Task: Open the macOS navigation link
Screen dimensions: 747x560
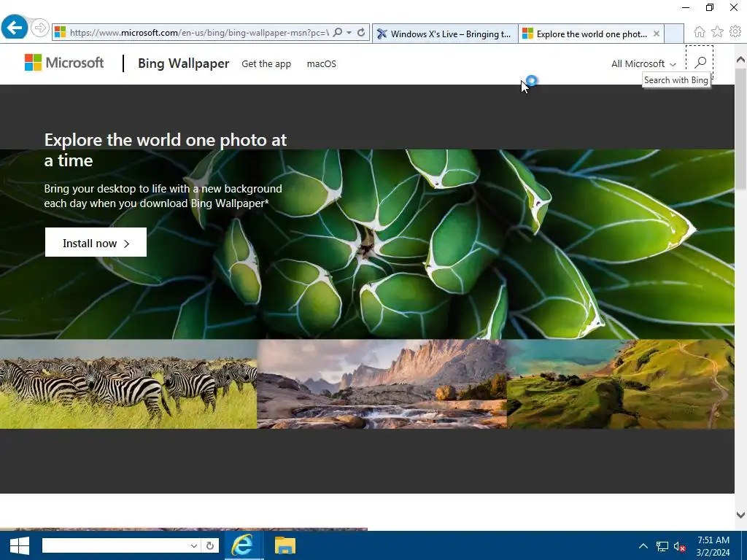Action: (322, 64)
